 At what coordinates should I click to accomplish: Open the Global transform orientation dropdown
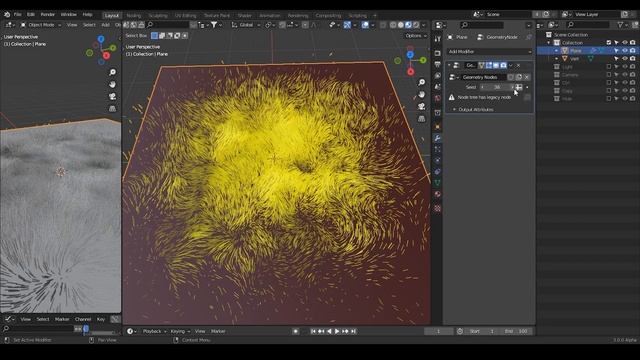coord(246,25)
